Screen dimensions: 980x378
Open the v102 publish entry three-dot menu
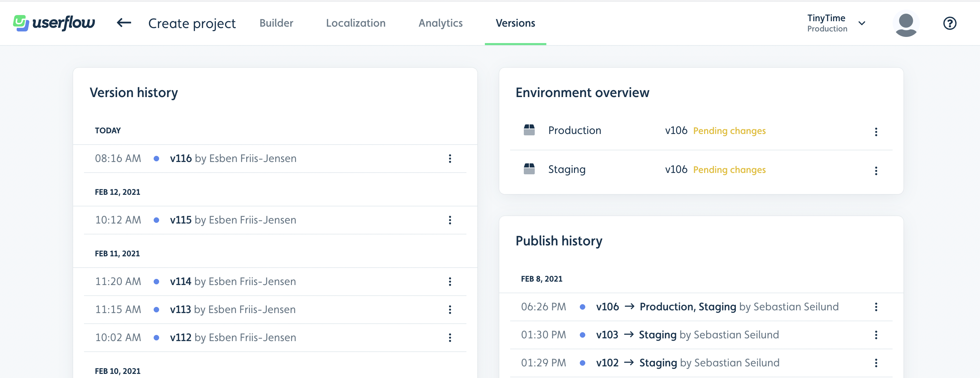click(876, 363)
